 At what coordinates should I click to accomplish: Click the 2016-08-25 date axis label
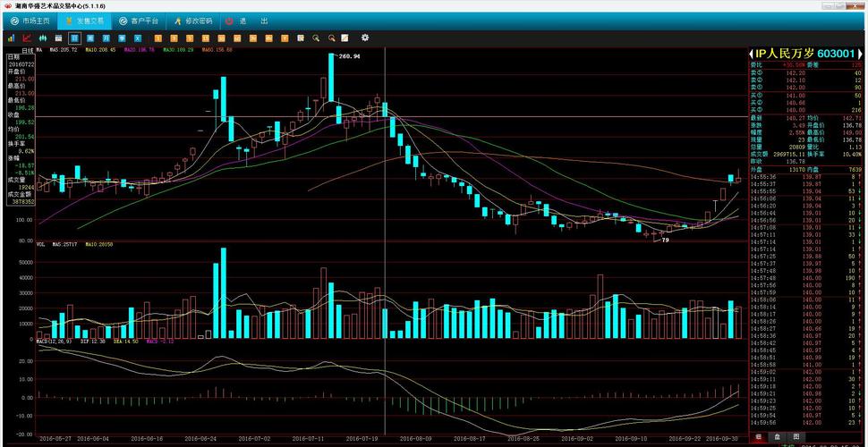click(x=523, y=437)
